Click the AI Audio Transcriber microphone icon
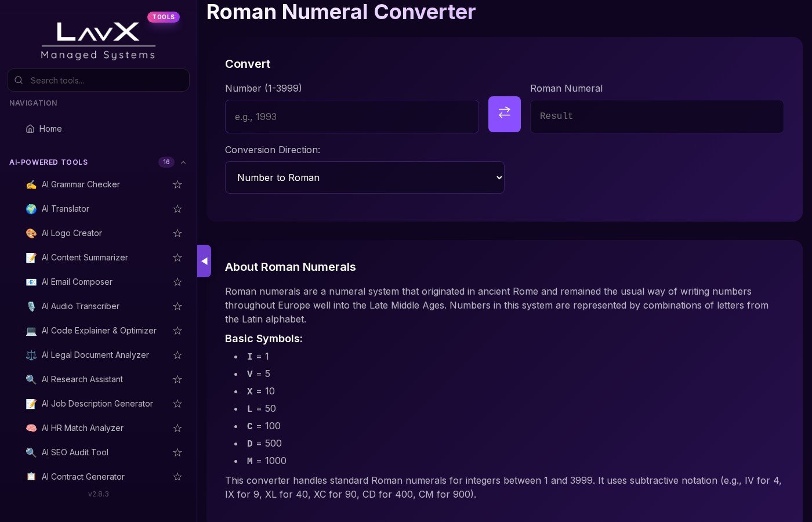 pyautogui.click(x=31, y=306)
